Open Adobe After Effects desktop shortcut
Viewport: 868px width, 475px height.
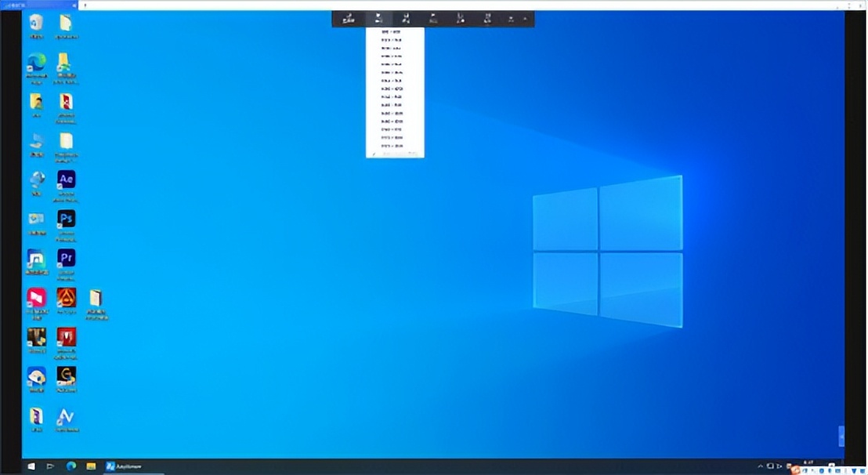(x=67, y=179)
